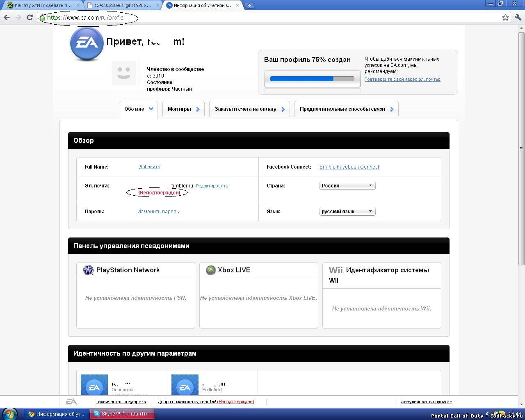This screenshot has height=420, width=525.
Task: Go back with the browser back arrow
Action: pos(7,17)
